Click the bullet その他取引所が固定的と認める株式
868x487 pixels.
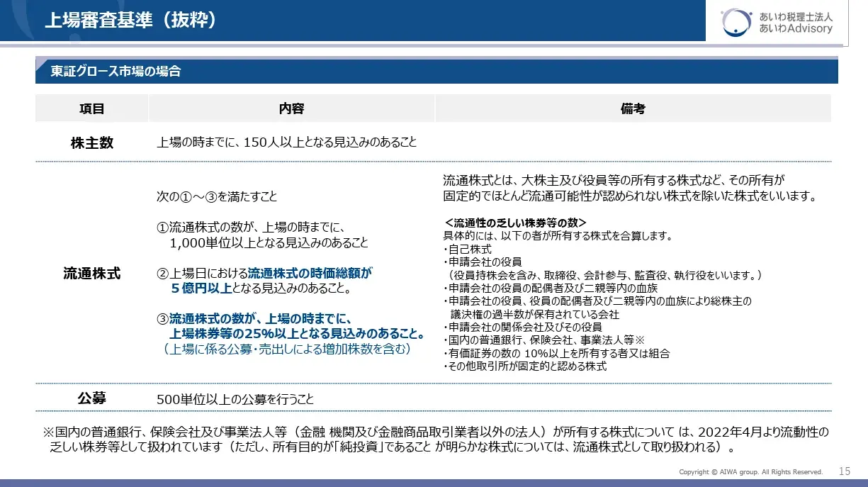point(525,366)
